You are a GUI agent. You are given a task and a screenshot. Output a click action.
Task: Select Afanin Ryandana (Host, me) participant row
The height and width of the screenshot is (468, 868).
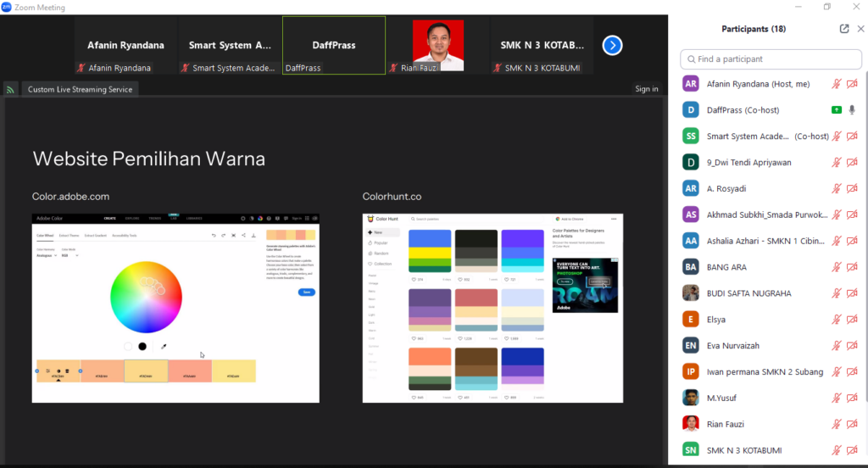click(771, 84)
